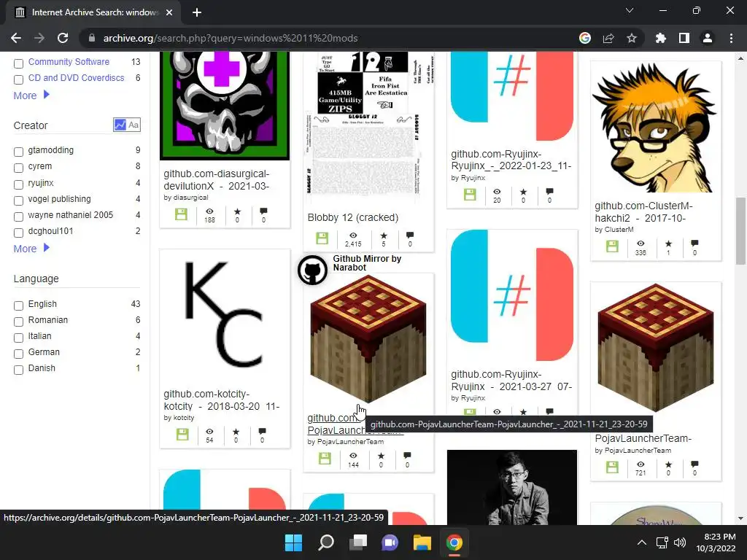Click the hakchi2 meerkat cartoon thumbnail
Viewport: 747px width, 560px height.
(x=656, y=128)
